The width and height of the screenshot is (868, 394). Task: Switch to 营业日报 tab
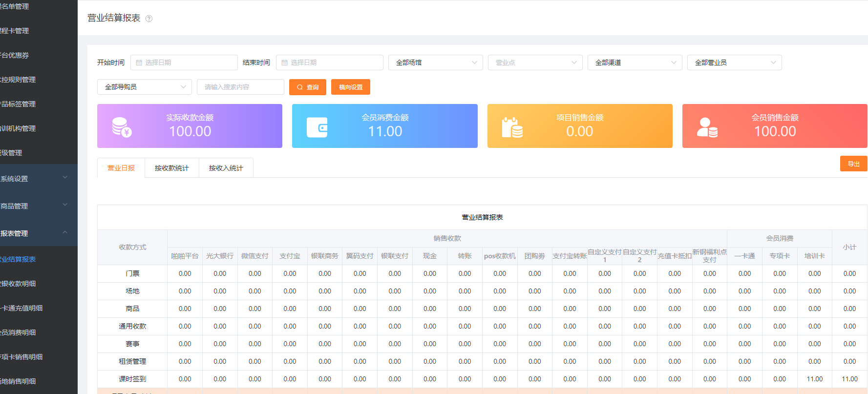121,168
